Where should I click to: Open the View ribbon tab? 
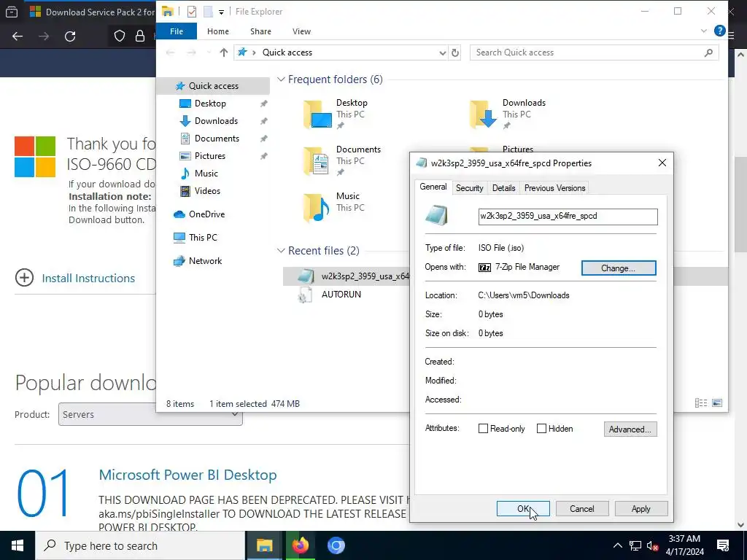point(301,31)
